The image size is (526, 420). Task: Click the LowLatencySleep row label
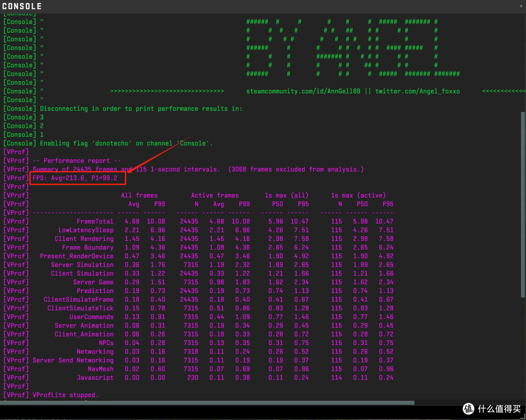(86, 230)
